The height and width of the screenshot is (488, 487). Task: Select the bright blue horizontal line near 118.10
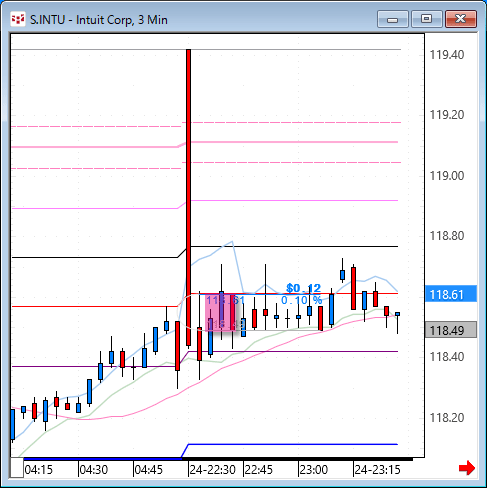(293, 444)
